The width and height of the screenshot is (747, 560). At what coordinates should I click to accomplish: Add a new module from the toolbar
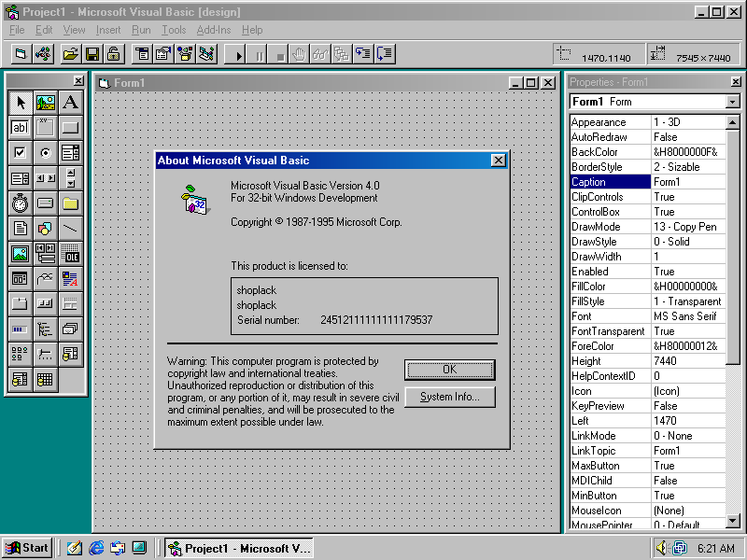[x=43, y=54]
